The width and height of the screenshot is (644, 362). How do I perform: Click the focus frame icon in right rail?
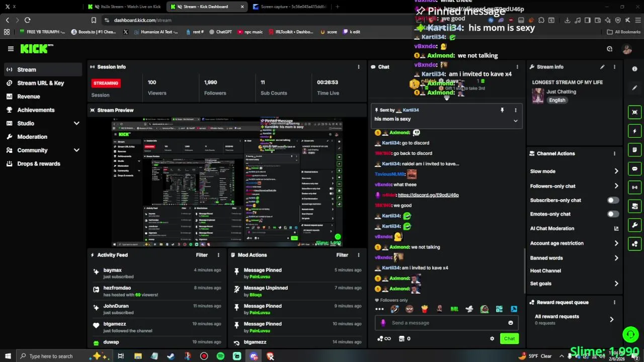coord(635,112)
